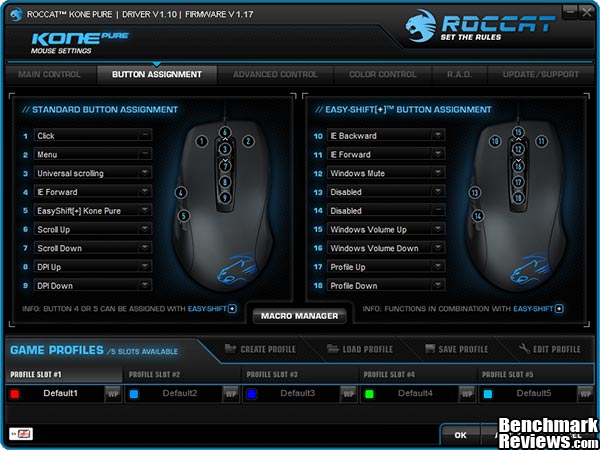Expand the Windows Mute dropdown
This screenshot has width=600, height=450.
pyautogui.click(x=386, y=173)
